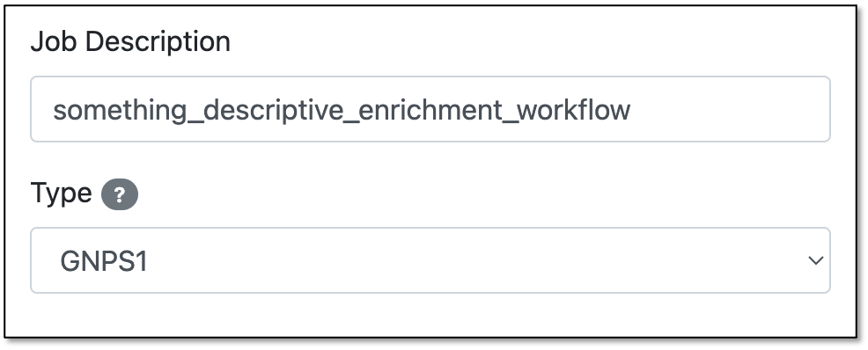Click the question mark help icon
This screenshot has width=868, height=350.
coord(120,194)
